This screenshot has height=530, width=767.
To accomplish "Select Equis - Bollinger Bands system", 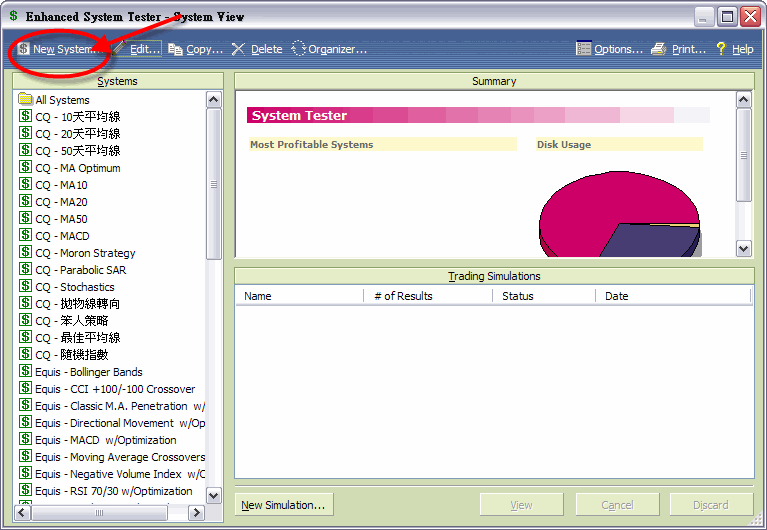I will 81,372.
